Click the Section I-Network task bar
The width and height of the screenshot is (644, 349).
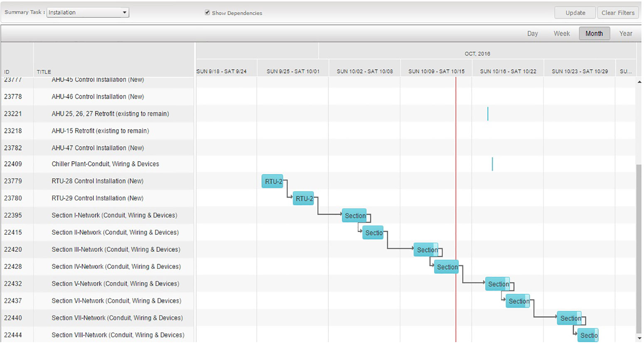click(354, 216)
